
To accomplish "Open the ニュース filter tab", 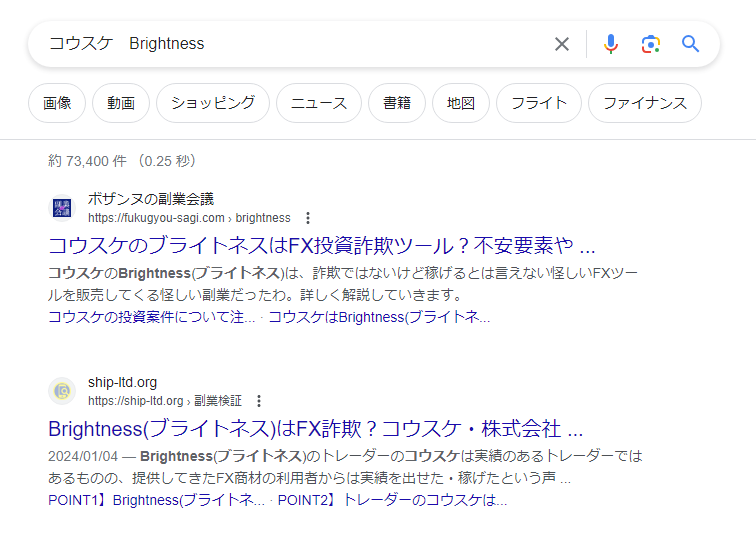I will pyautogui.click(x=319, y=103).
